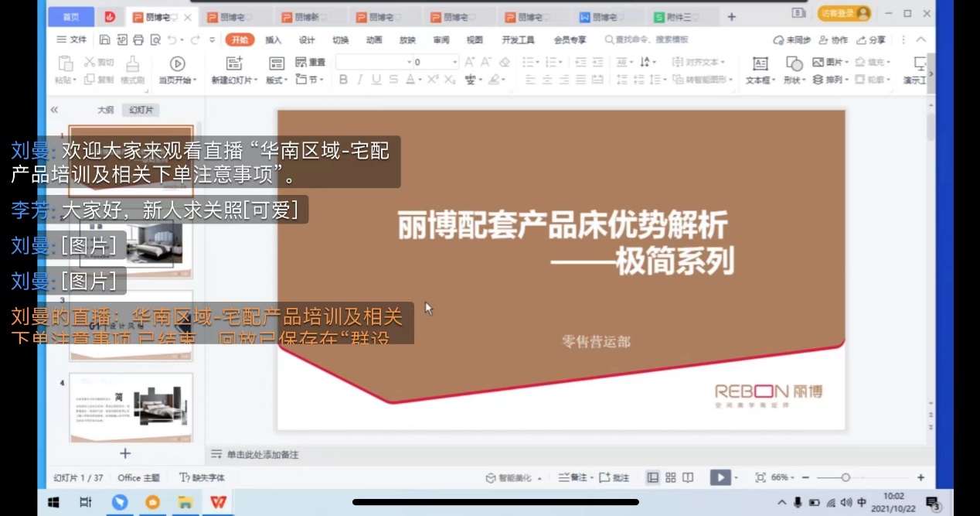This screenshot has width=980, height=516.
Task: Click the 智能美化 smart beautify icon
Action: tap(490, 478)
